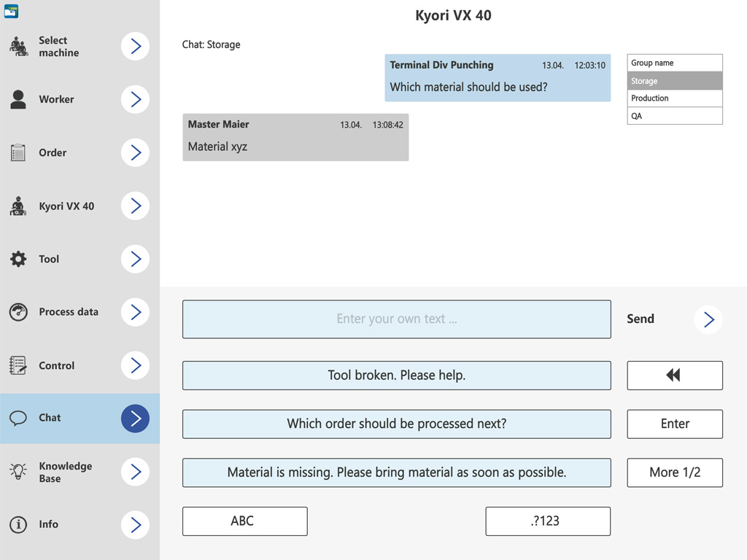Click the Worker person icon
Screen dimensions: 747x560
(x=18, y=99)
